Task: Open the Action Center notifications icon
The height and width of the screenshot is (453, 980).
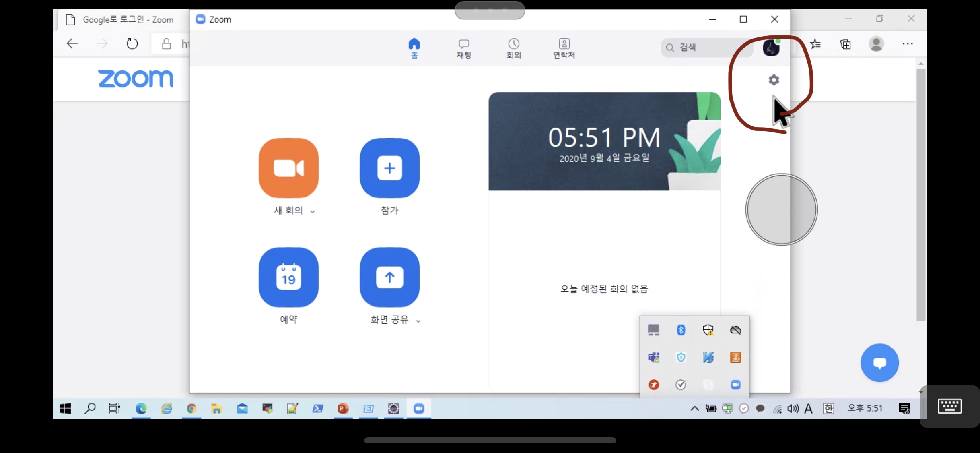Action: click(x=904, y=409)
